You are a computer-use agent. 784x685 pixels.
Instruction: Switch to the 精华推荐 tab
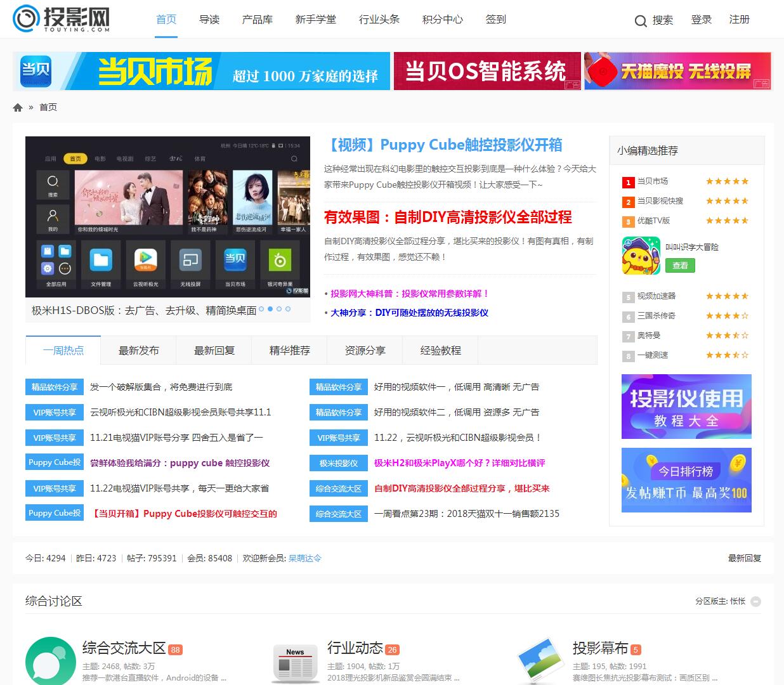tap(290, 350)
